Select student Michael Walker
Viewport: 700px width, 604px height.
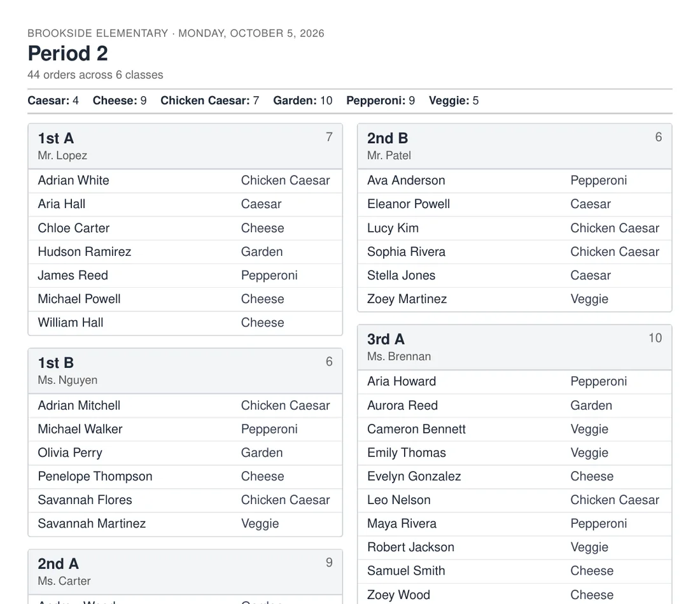[80, 429]
